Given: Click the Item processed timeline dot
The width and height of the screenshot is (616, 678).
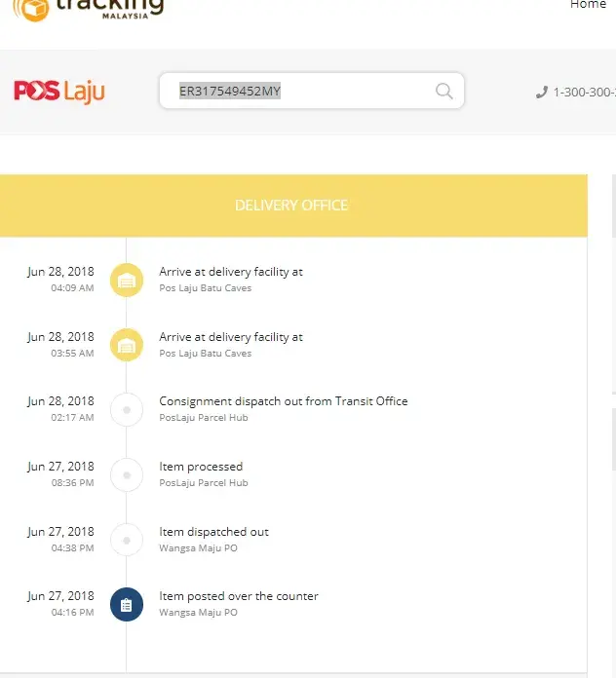Looking at the screenshot, I should click(127, 474).
